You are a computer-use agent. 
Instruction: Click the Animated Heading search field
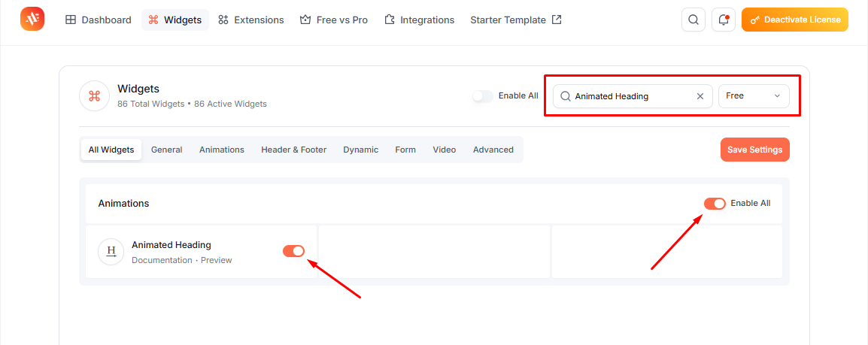coord(633,96)
